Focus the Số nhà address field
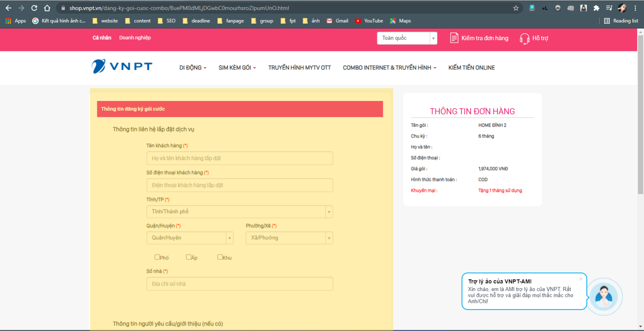This screenshot has height=331, width=644. coord(239,284)
